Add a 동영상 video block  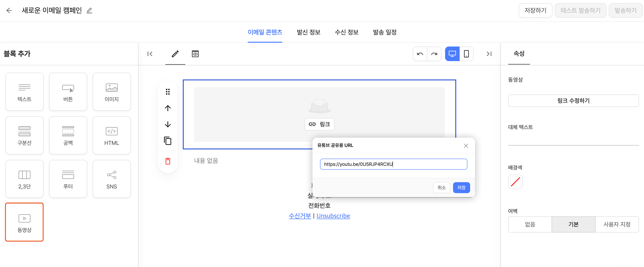pos(25,222)
